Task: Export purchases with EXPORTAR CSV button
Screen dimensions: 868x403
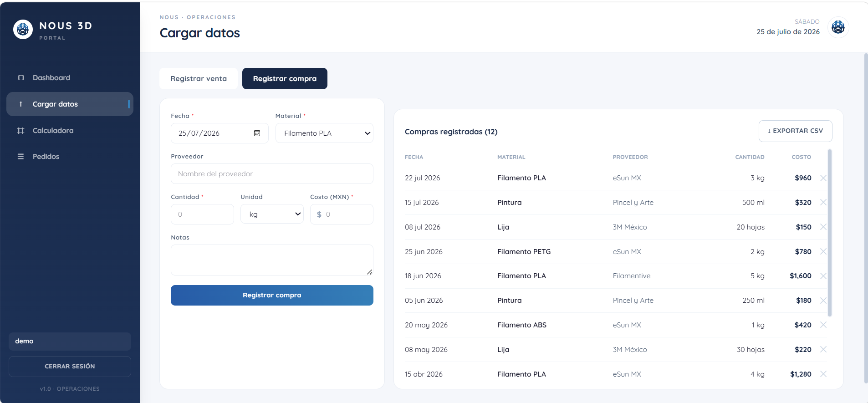Action: pos(795,131)
